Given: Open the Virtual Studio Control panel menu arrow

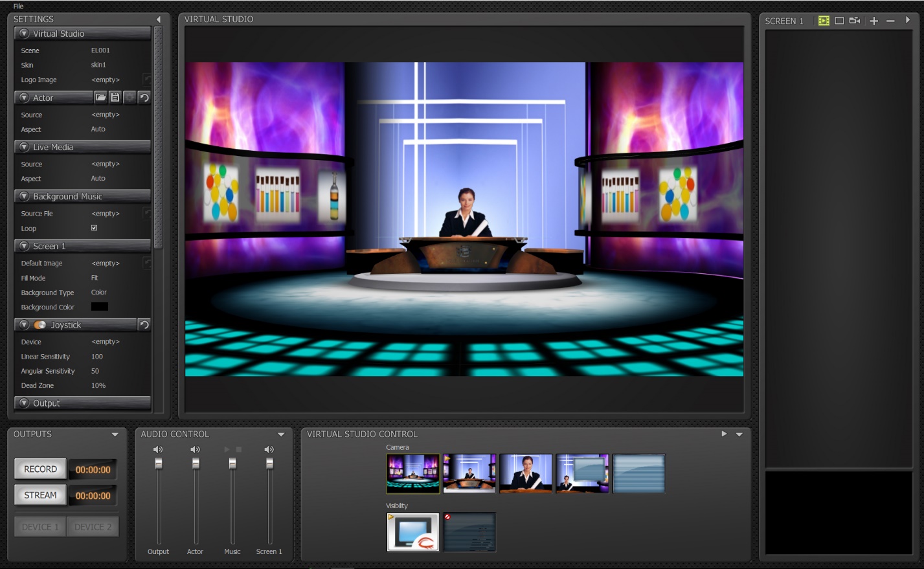Looking at the screenshot, I should (x=739, y=434).
